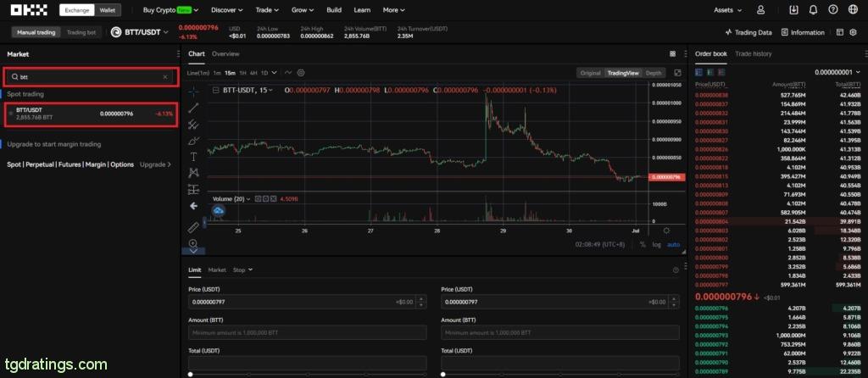Toggle percent scale on chart
Screen dimensions: 868x378
click(x=643, y=244)
